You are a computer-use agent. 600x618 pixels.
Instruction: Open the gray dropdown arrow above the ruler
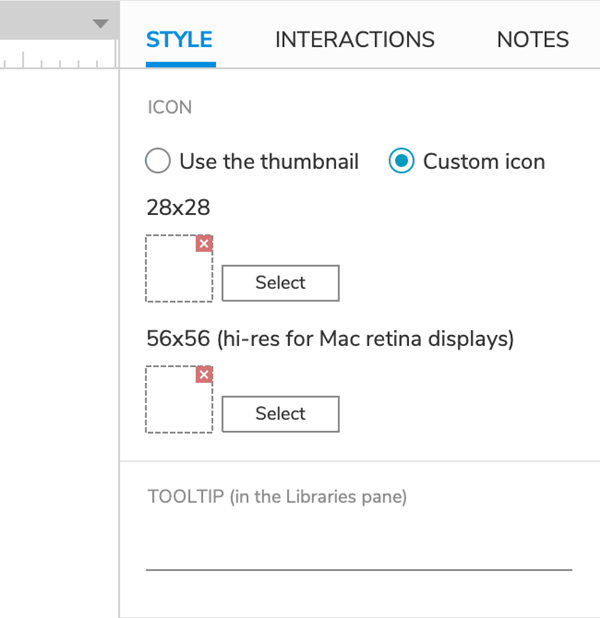[100, 24]
